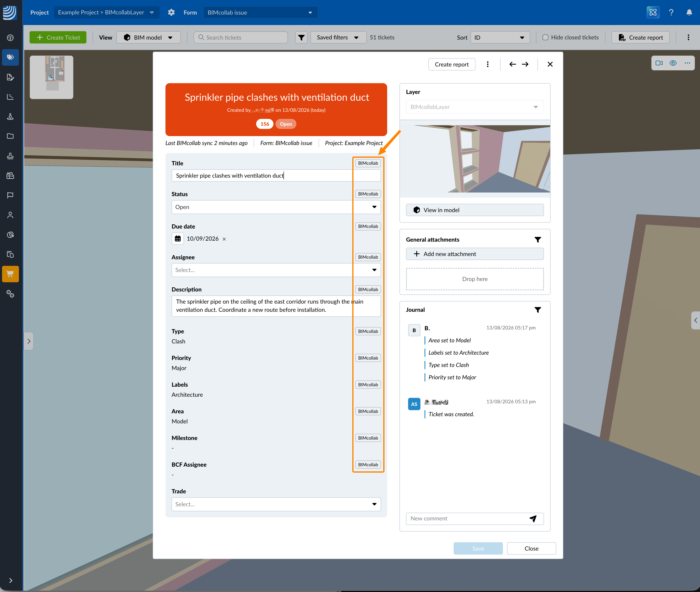Close the ticket dialog with the X

click(x=550, y=64)
